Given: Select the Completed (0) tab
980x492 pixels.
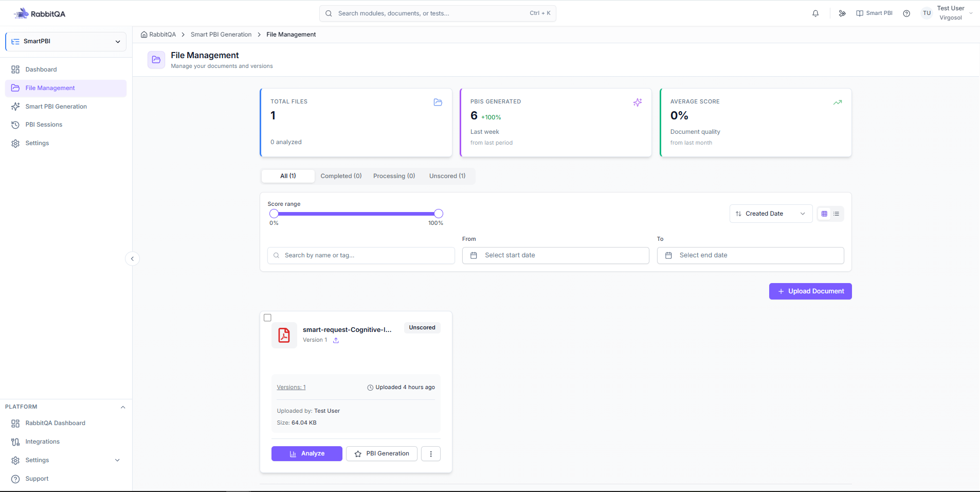Looking at the screenshot, I should (x=341, y=176).
